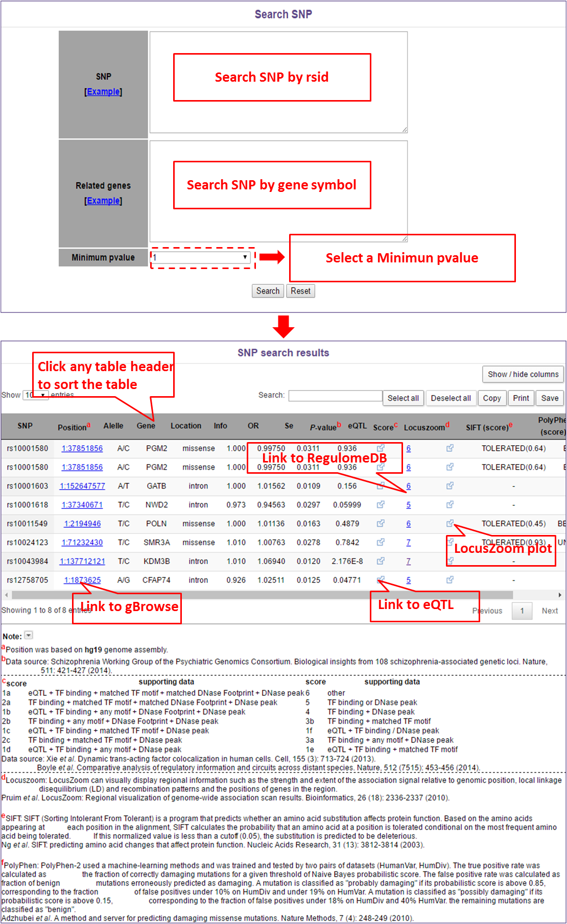
Task: Sort table by Se column header
Action: tap(289, 426)
